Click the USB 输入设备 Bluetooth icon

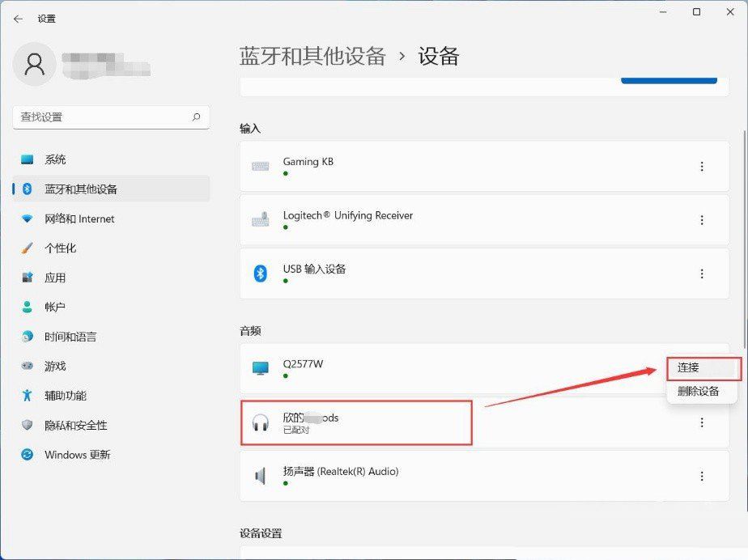click(x=261, y=274)
